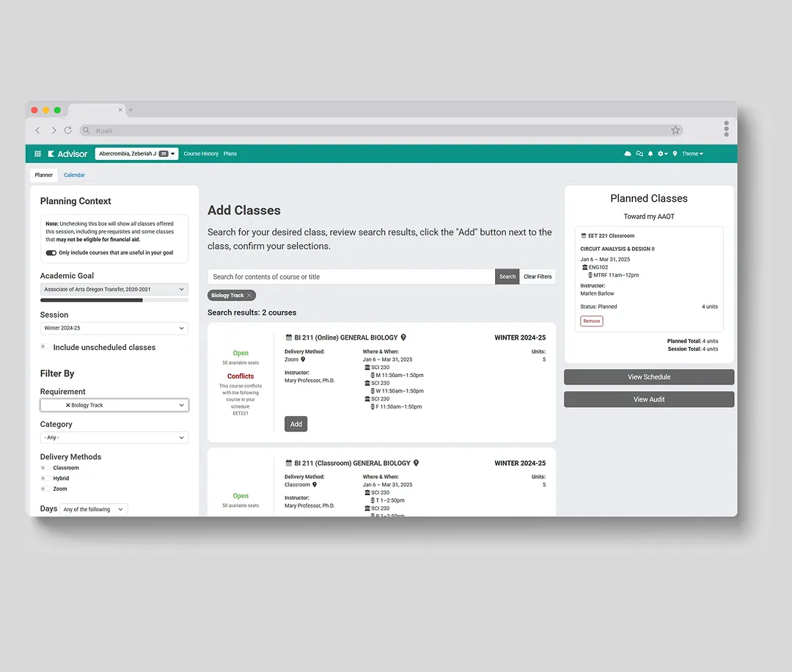Click the Kuali Advisor logo

[67, 153]
